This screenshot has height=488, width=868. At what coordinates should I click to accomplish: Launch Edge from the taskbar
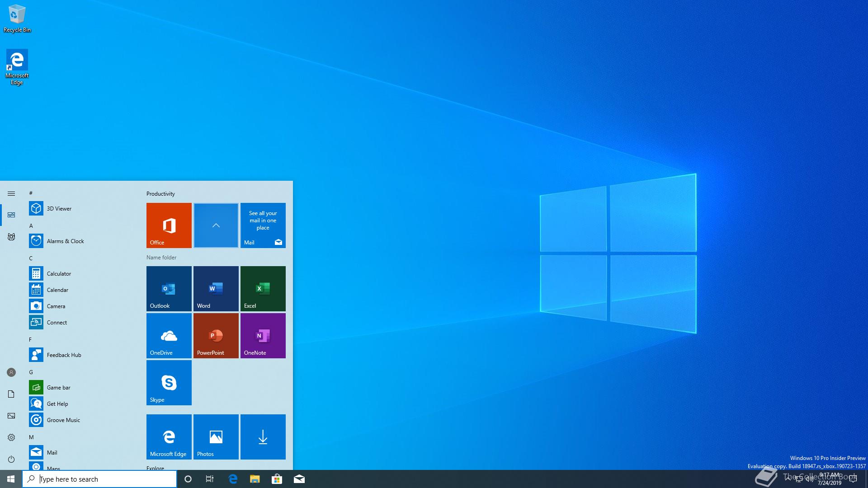click(233, 479)
